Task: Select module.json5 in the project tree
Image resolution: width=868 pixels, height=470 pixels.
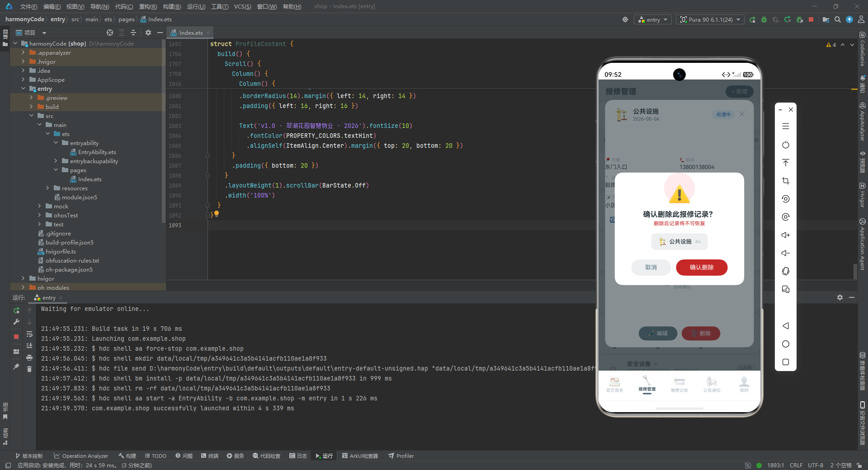Action: point(75,197)
